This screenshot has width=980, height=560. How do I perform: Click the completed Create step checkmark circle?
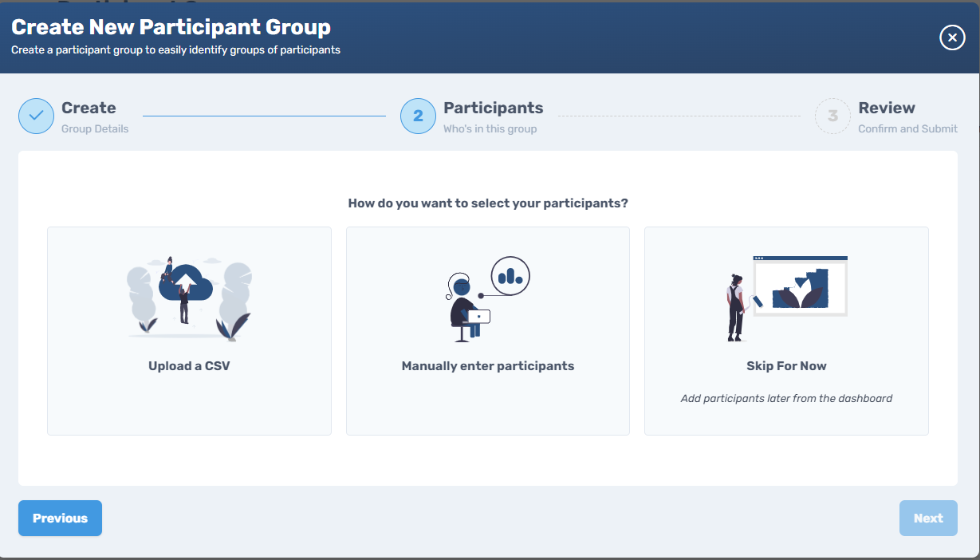click(36, 116)
